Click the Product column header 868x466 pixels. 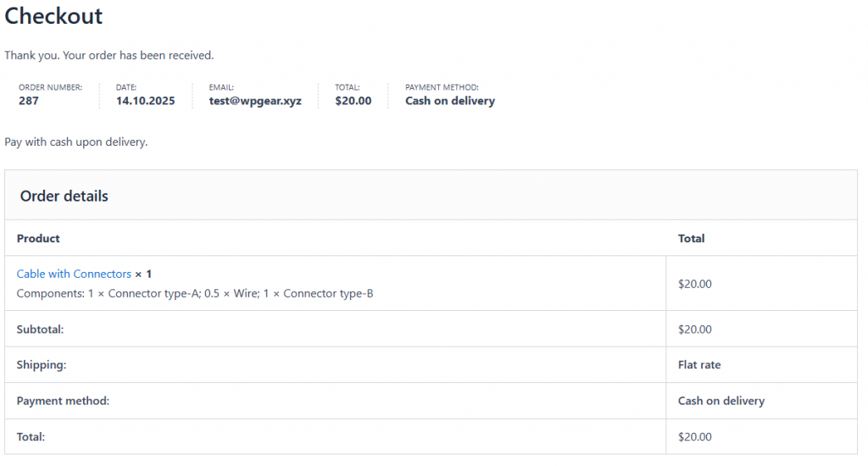[38, 238]
